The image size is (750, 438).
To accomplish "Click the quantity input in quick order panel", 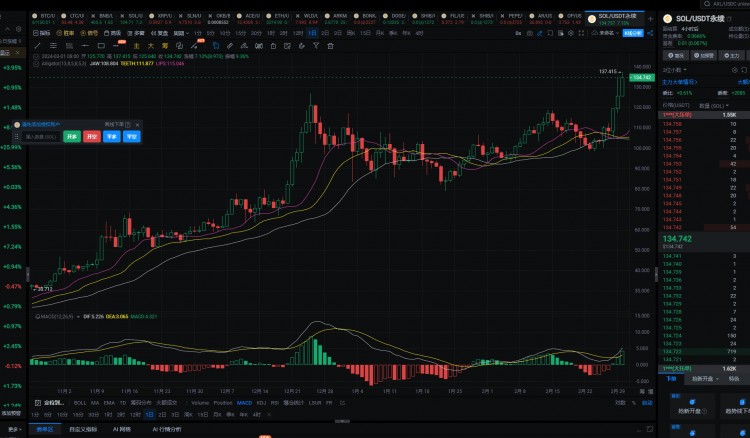I will point(41,137).
